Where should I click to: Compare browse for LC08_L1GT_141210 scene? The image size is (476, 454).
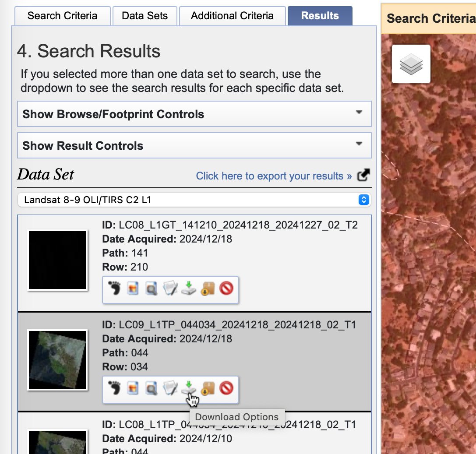pos(151,289)
